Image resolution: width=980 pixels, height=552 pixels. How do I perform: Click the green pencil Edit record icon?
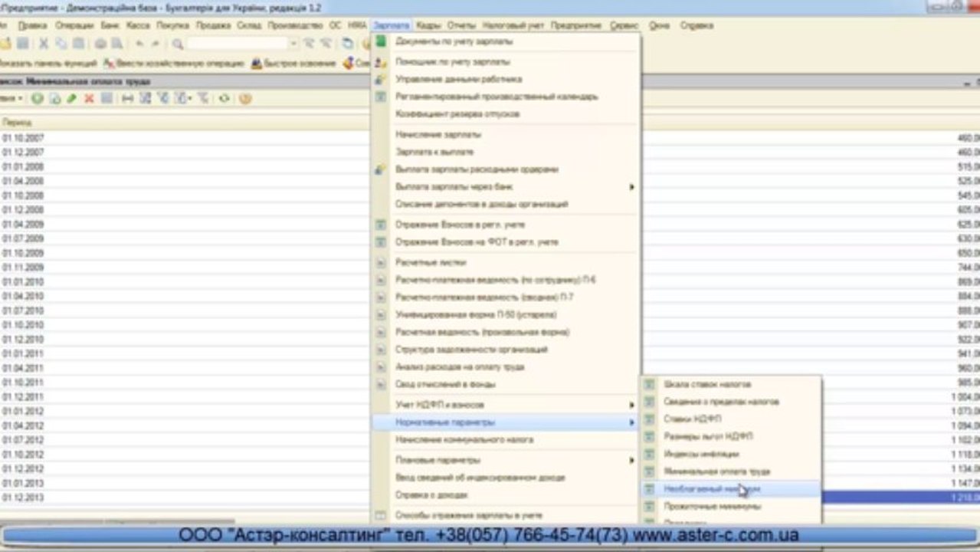coord(71,98)
